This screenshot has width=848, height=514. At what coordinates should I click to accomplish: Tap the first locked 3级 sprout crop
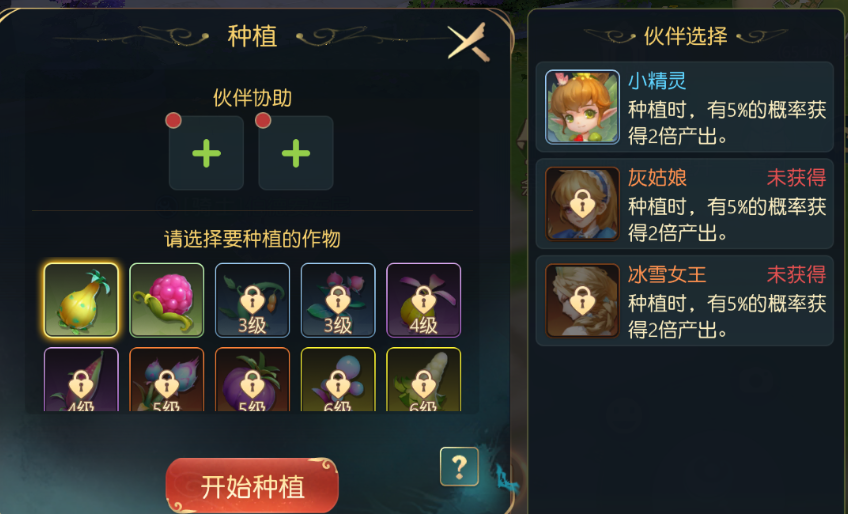coord(252,300)
